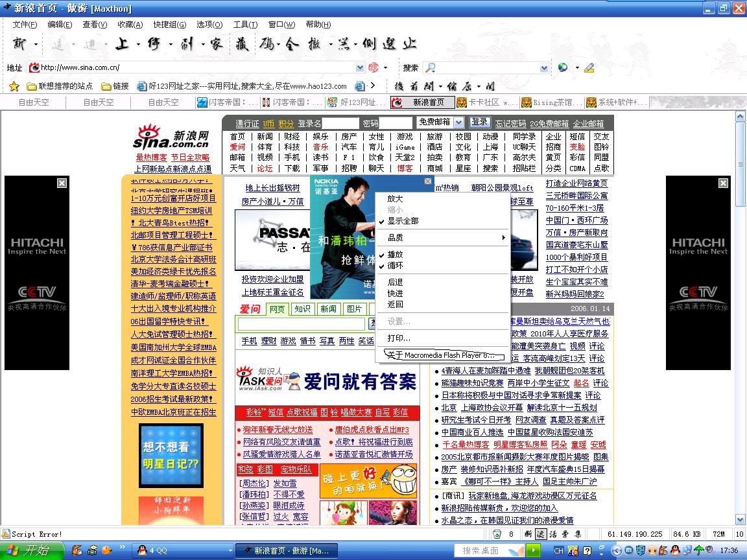This screenshot has height=560, width=747.
Task: Click the 全 fullscreen calligraphy button
Action: (292, 44)
